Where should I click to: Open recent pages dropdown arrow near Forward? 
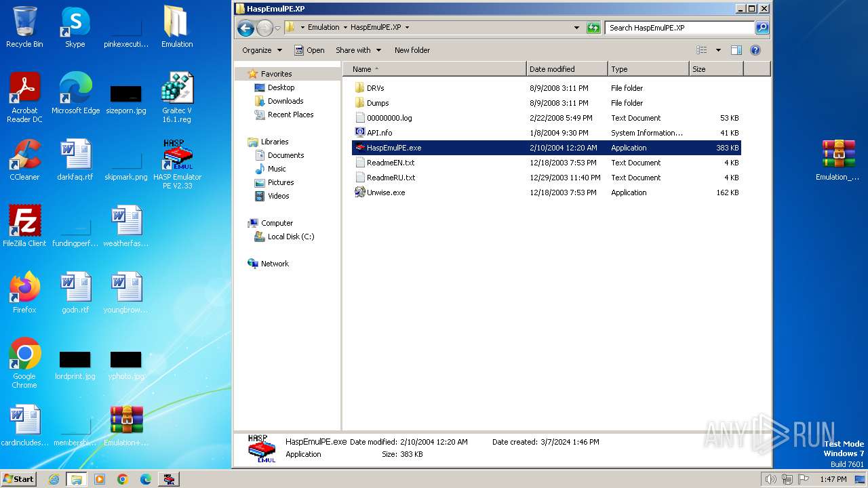tap(278, 28)
